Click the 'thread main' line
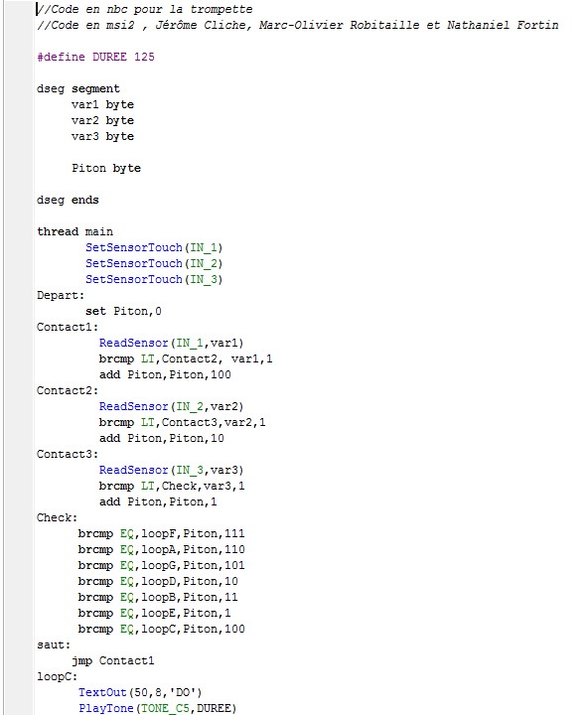 pos(75,231)
